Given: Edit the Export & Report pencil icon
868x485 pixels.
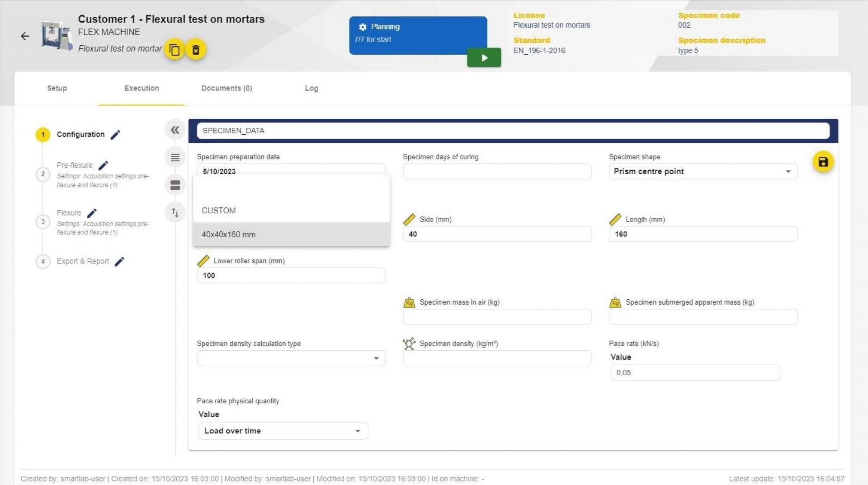Looking at the screenshot, I should pyautogui.click(x=119, y=262).
